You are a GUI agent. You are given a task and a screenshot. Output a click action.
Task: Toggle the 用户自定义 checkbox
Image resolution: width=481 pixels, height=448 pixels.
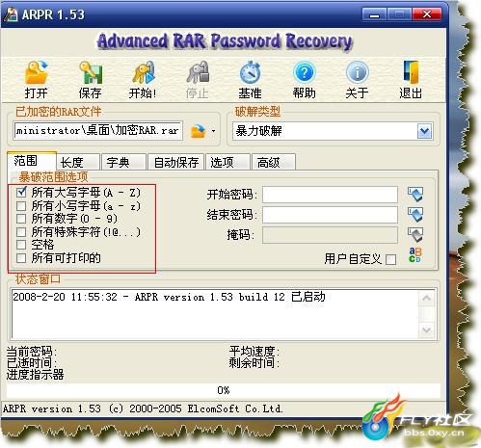[390, 259]
